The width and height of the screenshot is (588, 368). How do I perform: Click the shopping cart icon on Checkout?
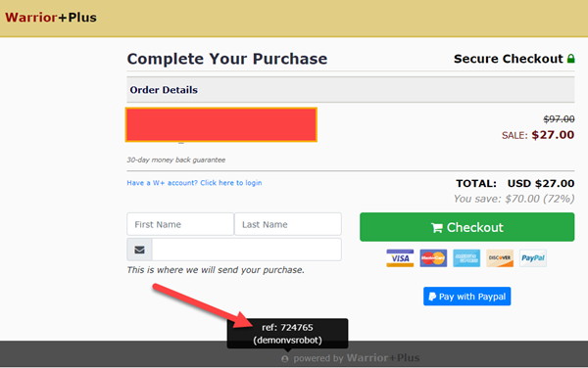(437, 228)
